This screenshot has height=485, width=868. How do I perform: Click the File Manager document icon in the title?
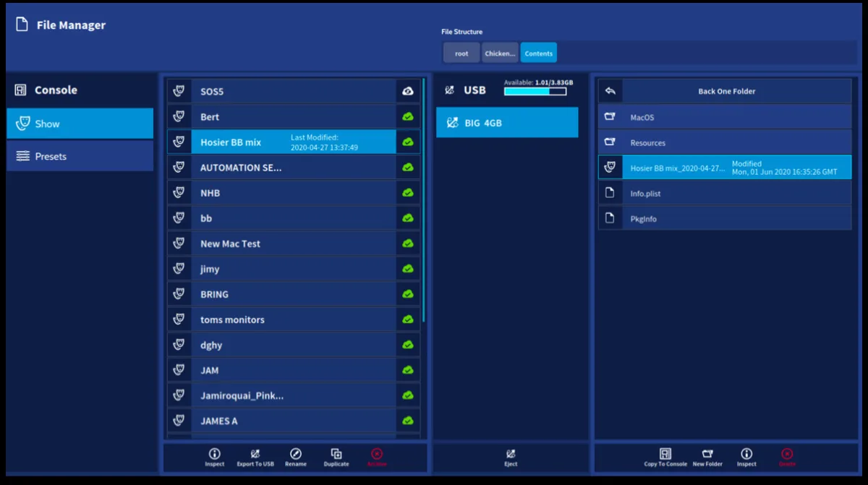coord(22,25)
